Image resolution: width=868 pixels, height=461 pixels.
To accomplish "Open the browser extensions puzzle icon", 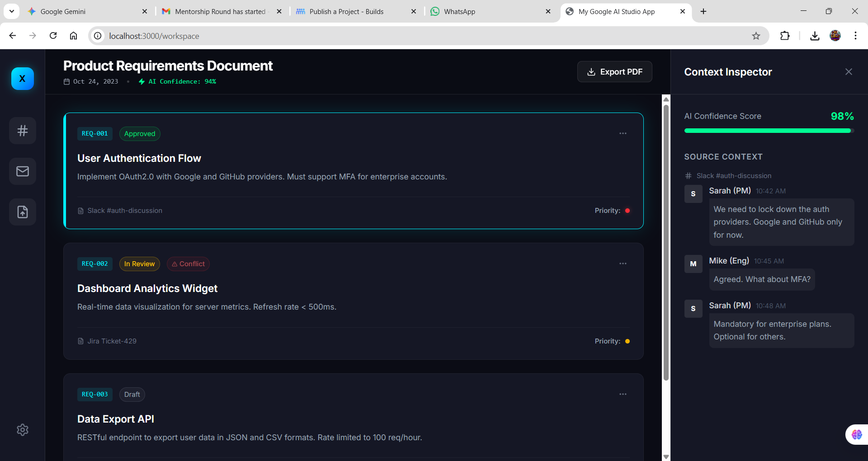I will (x=785, y=36).
